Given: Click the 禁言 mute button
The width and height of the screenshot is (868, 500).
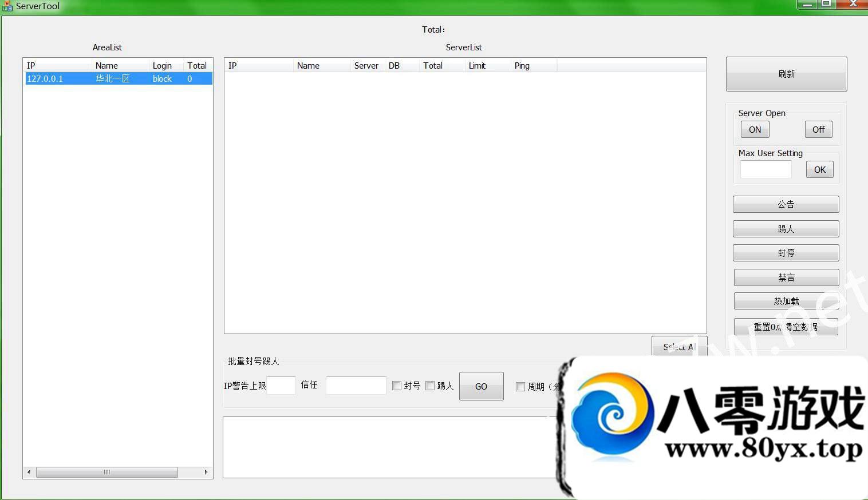Looking at the screenshot, I should pos(786,277).
